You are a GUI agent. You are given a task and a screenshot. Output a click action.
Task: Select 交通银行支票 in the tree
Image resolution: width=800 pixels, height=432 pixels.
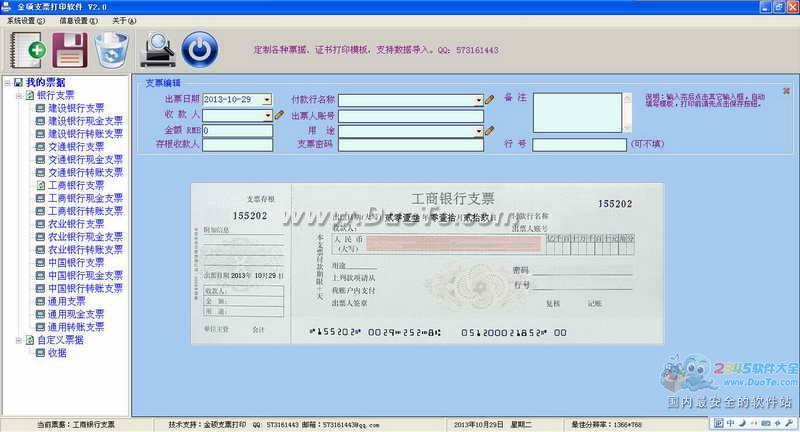click(x=76, y=147)
